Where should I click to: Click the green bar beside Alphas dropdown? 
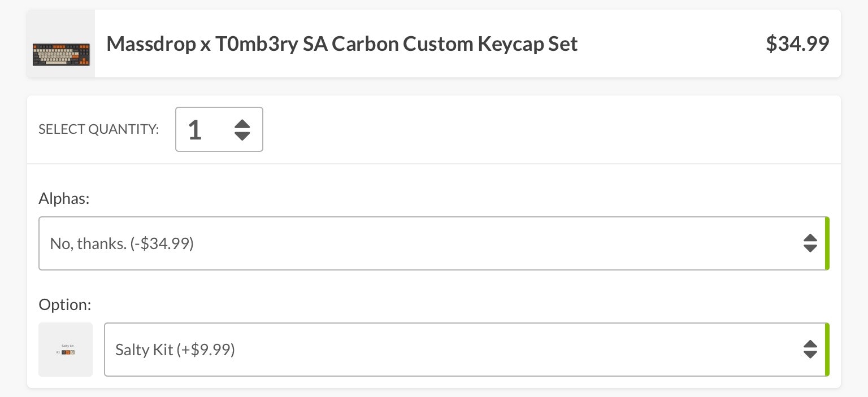[x=827, y=243]
